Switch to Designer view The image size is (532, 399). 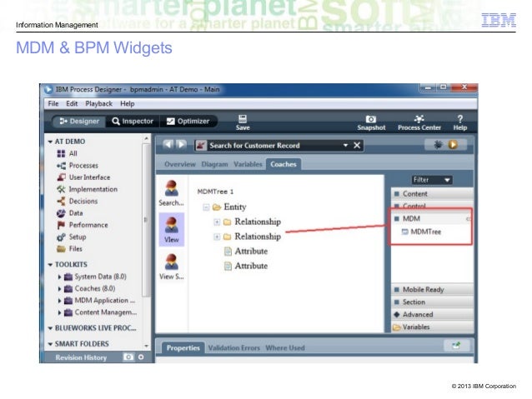[79, 121]
